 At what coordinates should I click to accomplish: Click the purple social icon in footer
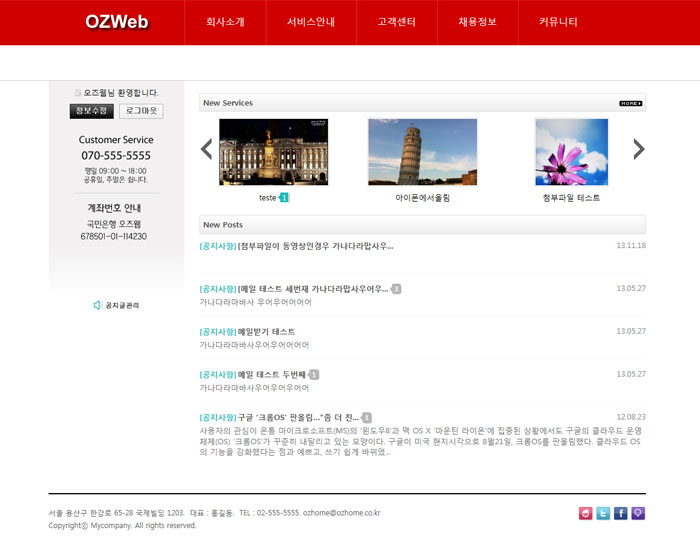(638, 513)
